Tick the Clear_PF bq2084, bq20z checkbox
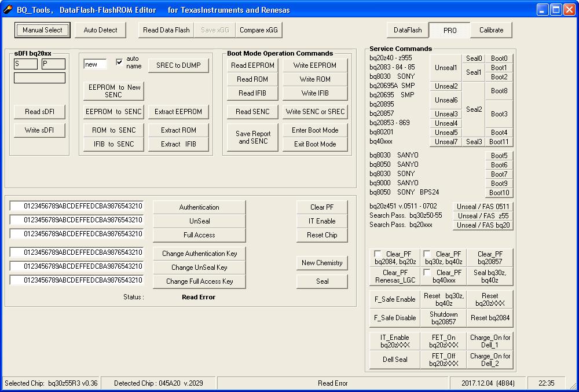 pyautogui.click(x=378, y=254)
